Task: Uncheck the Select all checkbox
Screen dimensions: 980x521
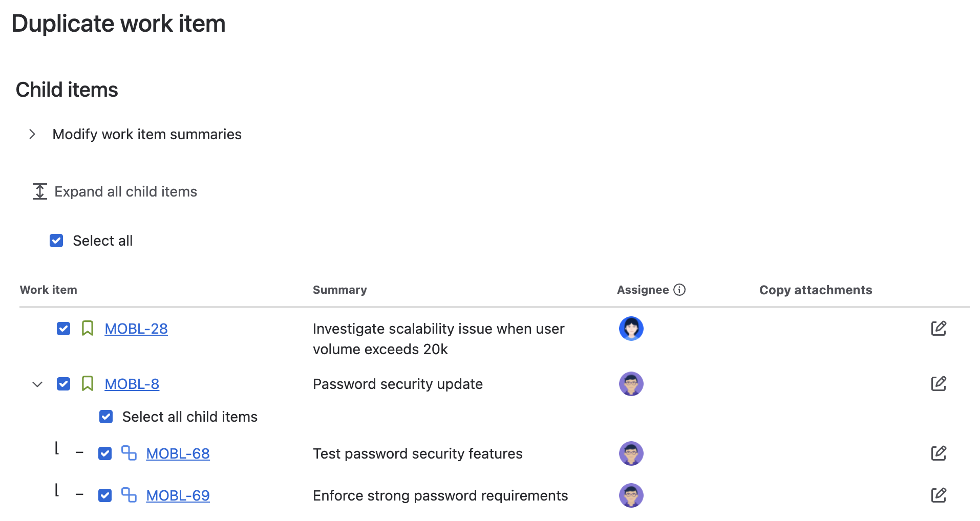Action: [56, 241]
